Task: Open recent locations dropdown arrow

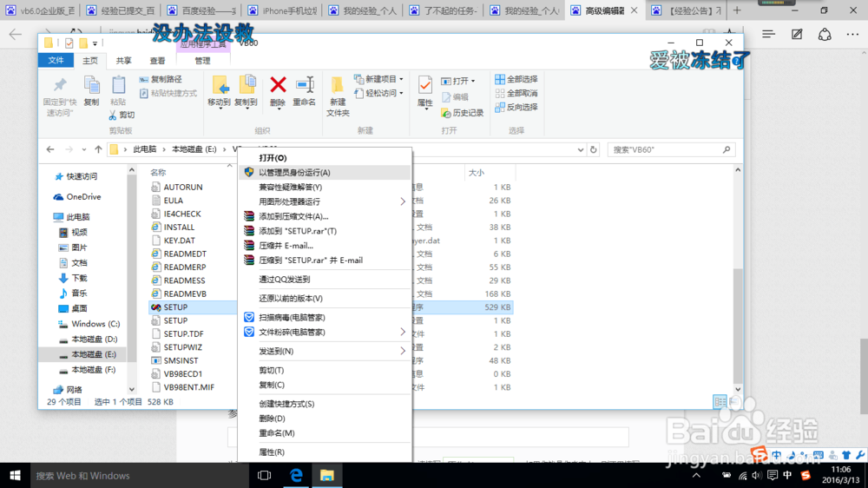Action: click(83, 149)
